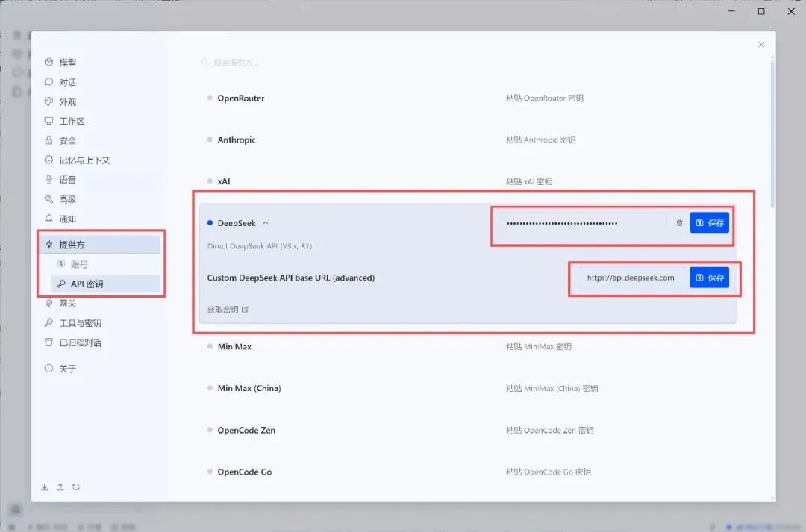Save the custom DeepSeek base URL
The width and height of the screenshot is (806, 532).
tap(710, 278)
